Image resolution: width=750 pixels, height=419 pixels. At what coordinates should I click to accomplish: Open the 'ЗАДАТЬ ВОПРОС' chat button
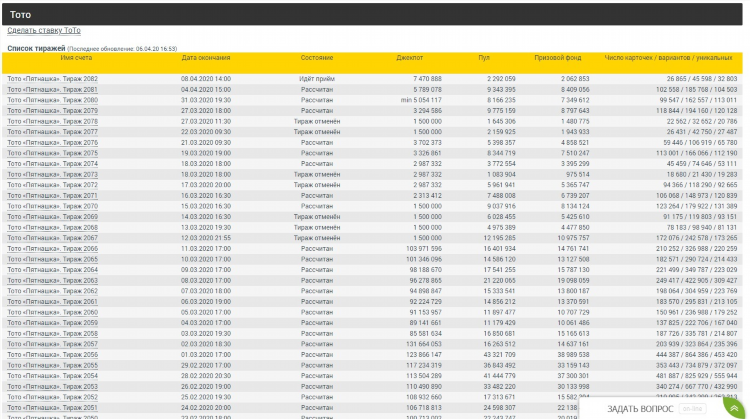tap(640, 409)
